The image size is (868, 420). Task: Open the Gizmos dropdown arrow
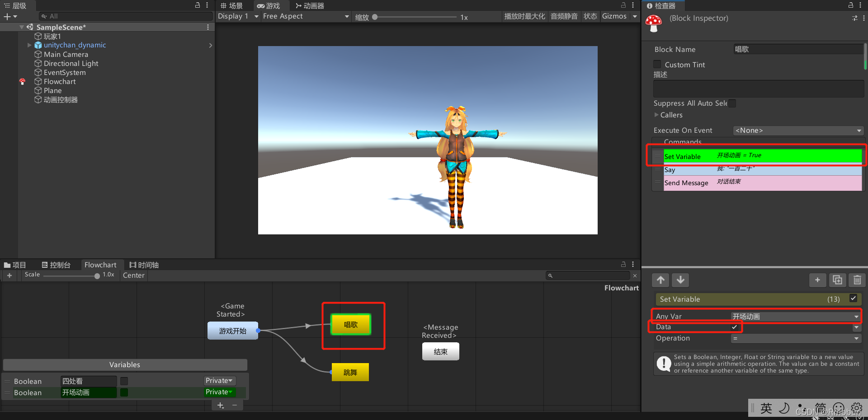coord(635,16)
